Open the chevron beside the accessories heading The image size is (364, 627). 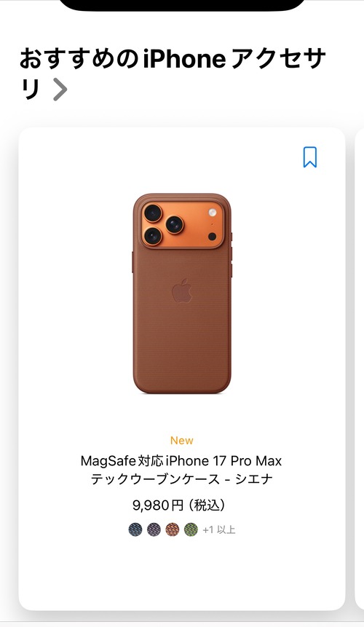(x=60, y=90)
